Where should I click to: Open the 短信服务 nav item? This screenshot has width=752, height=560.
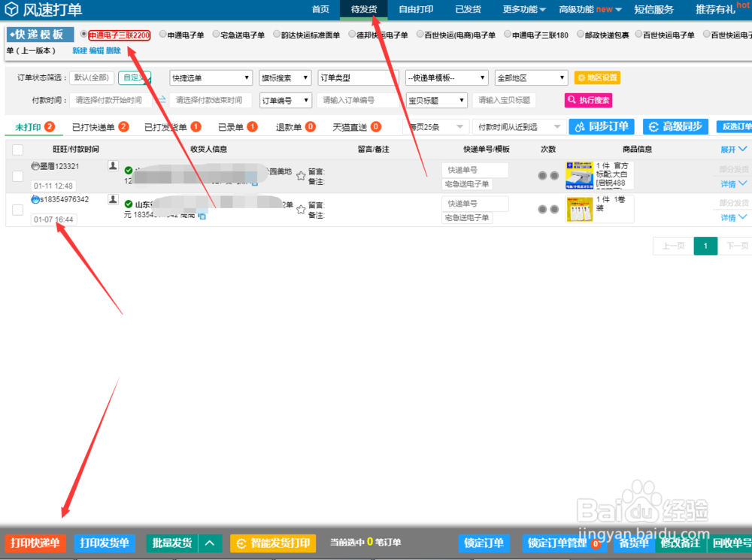click(x=653, y=9)
